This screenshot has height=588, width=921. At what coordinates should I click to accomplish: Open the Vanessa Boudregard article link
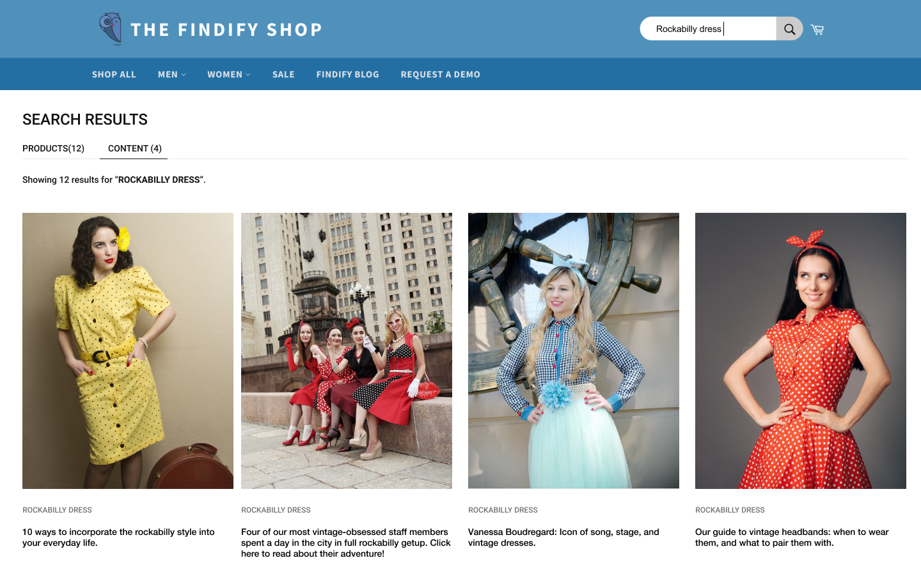(x=563, y=537)
